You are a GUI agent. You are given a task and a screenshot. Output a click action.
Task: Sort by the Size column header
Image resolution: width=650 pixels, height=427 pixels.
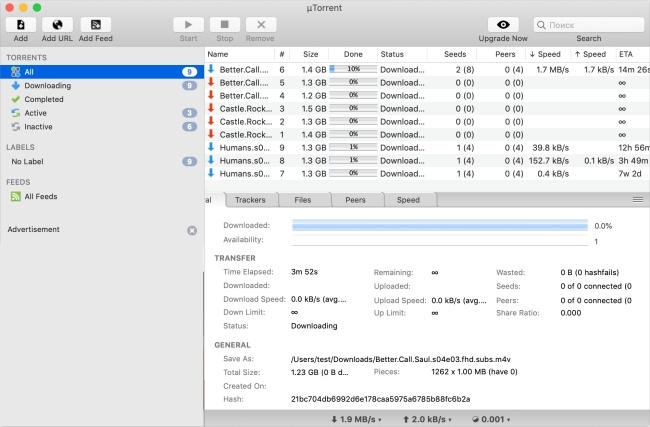(310, 54)
